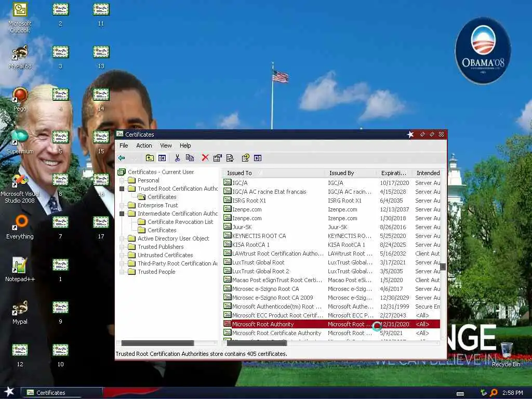The image size is (532, 399).
Task: Select the Microsoft Root Certificate Authority row
Action: (331, 333)
